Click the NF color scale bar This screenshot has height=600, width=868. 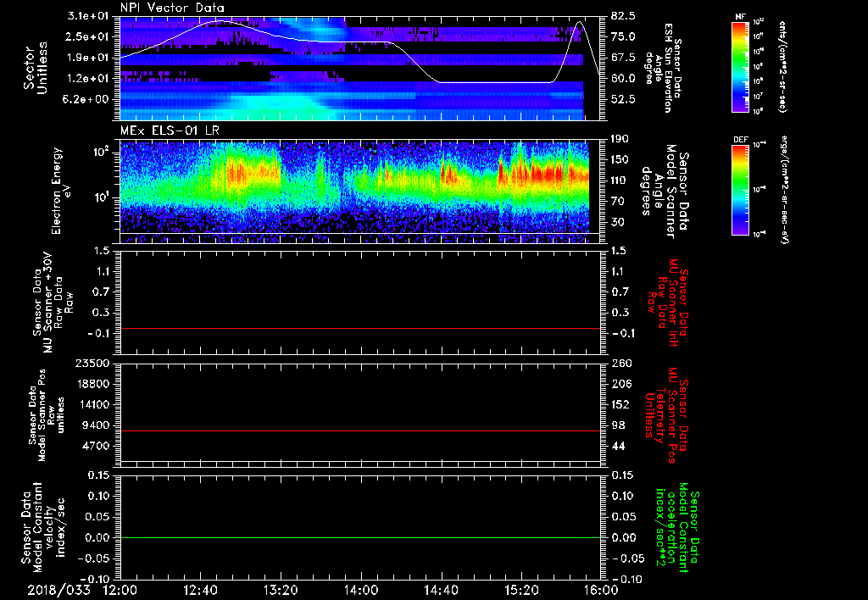[740, 67]
